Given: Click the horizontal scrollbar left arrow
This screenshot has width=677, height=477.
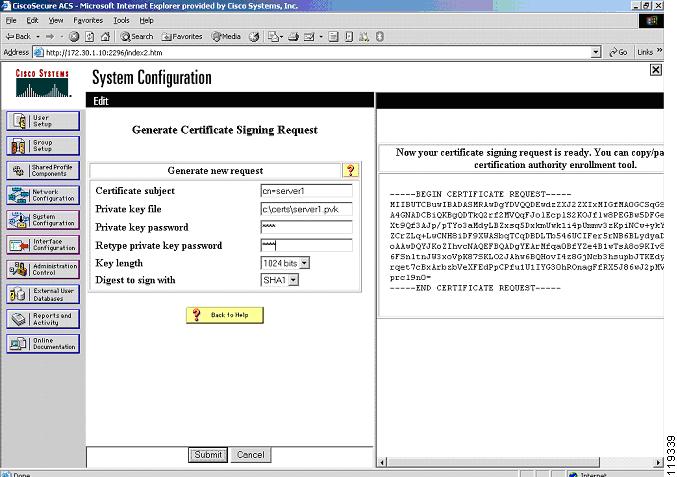Looking at the screenshot, I should (382, 463).
